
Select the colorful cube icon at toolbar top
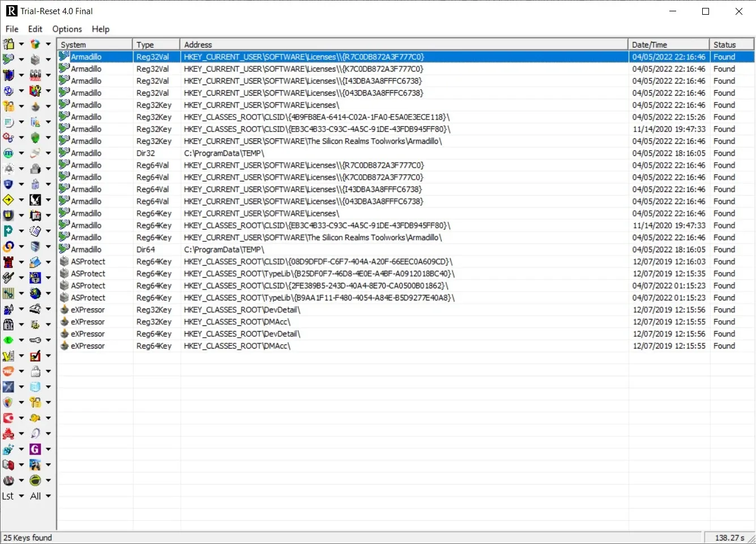pyautogui.click(x=35, y=44)
